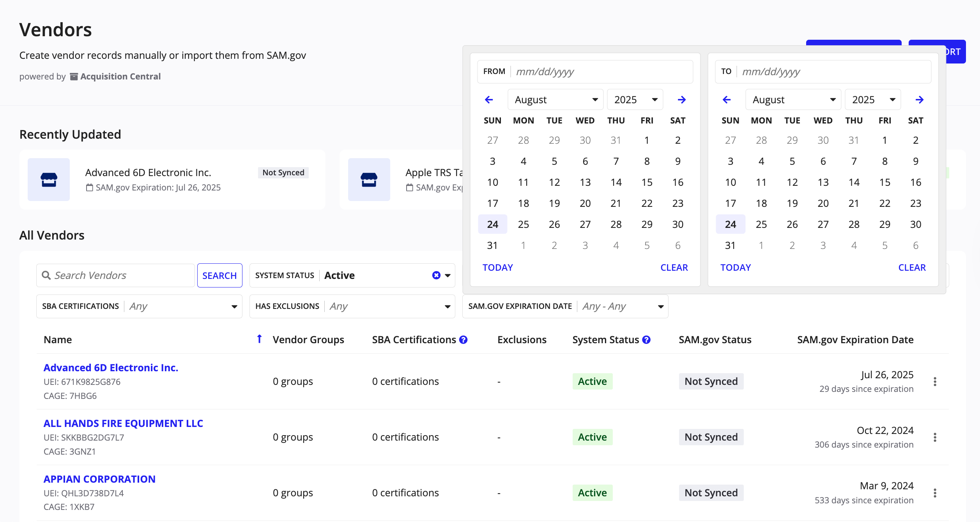
Task: Click CLEAR in the FROM calendar
Action: pos(674,268)
